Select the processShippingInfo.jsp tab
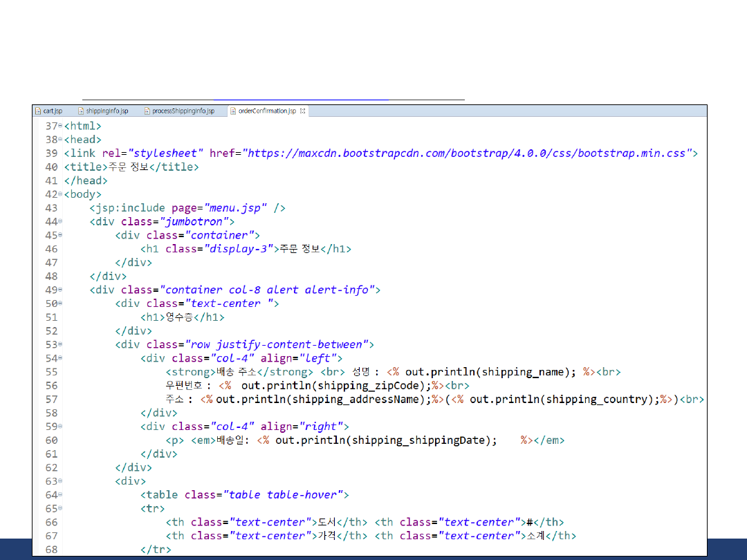The width and height of the screenshot is (747, 560). tap(183, 111)
